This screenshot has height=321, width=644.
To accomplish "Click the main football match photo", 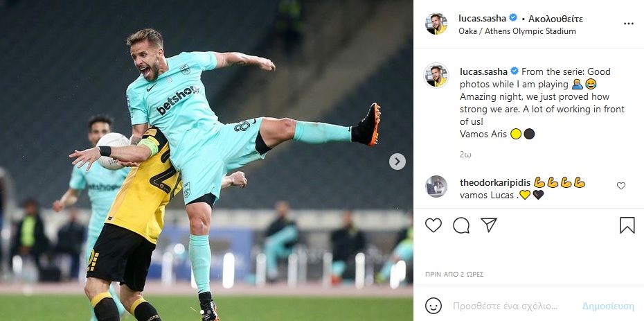I will click(x=206, y=160).
